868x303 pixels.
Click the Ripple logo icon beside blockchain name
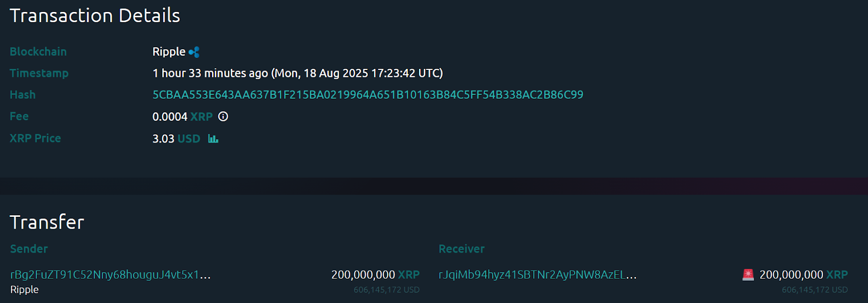tap(194, 52)
